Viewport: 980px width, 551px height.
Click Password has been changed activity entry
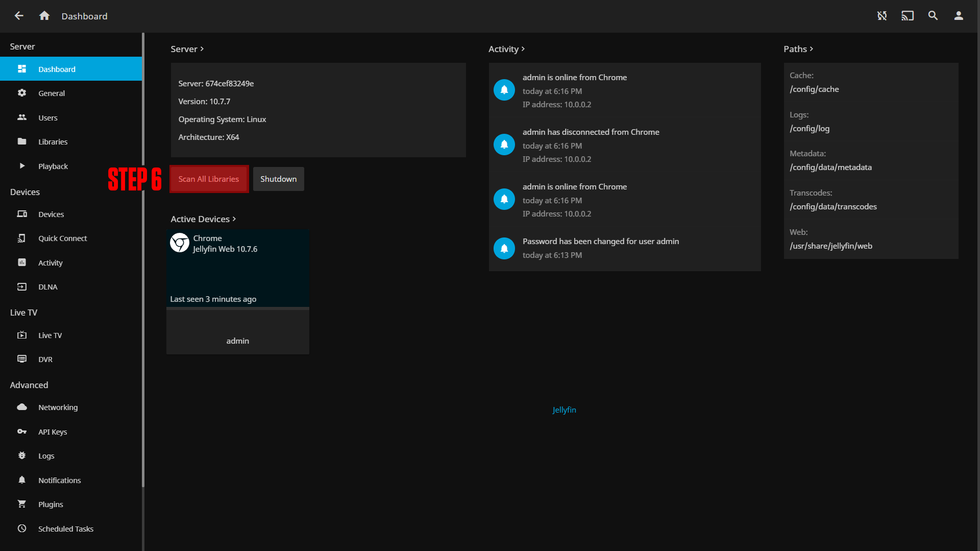(625, 248)
